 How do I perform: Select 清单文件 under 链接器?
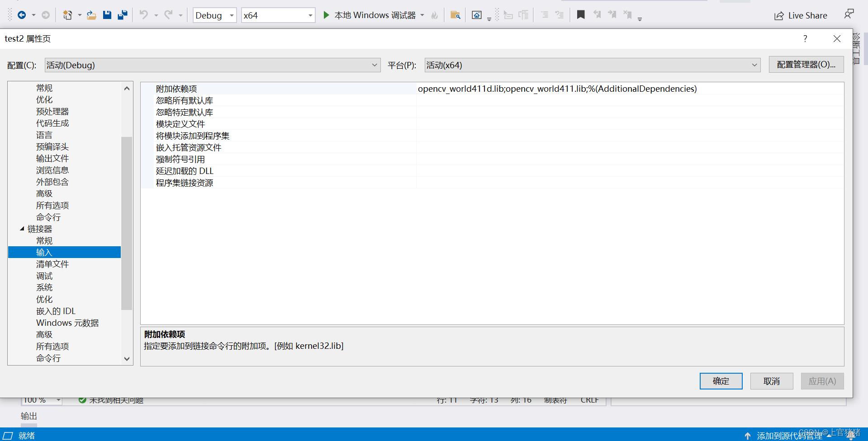click(x=52, y=264)
